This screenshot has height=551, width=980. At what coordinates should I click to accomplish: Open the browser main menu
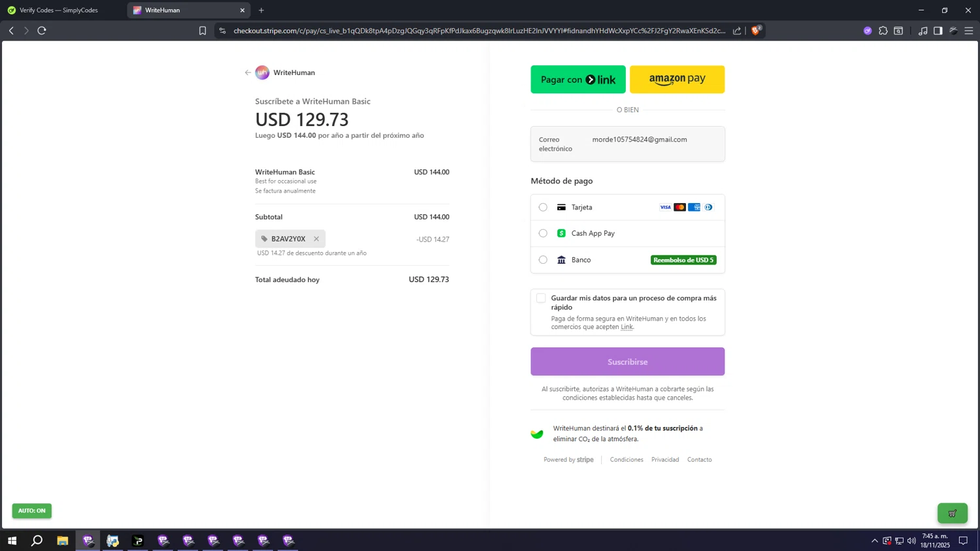tap(969, 31)
